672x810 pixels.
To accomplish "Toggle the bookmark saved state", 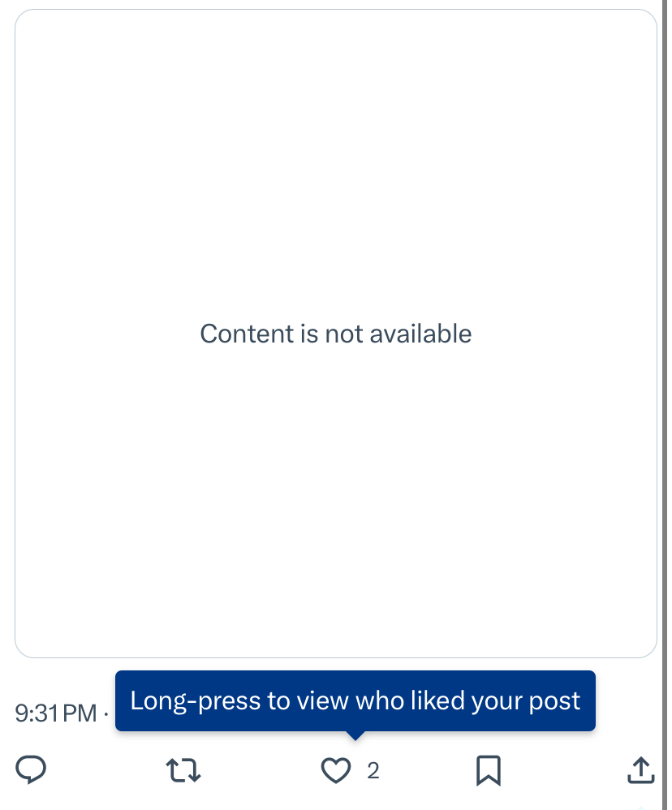I will pyautogui.click(x=488, y=770).
